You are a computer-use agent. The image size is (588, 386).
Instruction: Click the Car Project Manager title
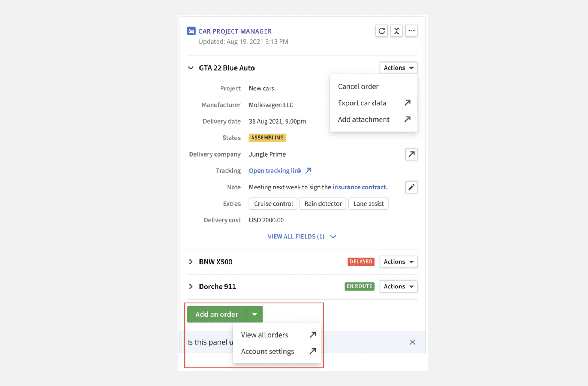pos(235,31)
